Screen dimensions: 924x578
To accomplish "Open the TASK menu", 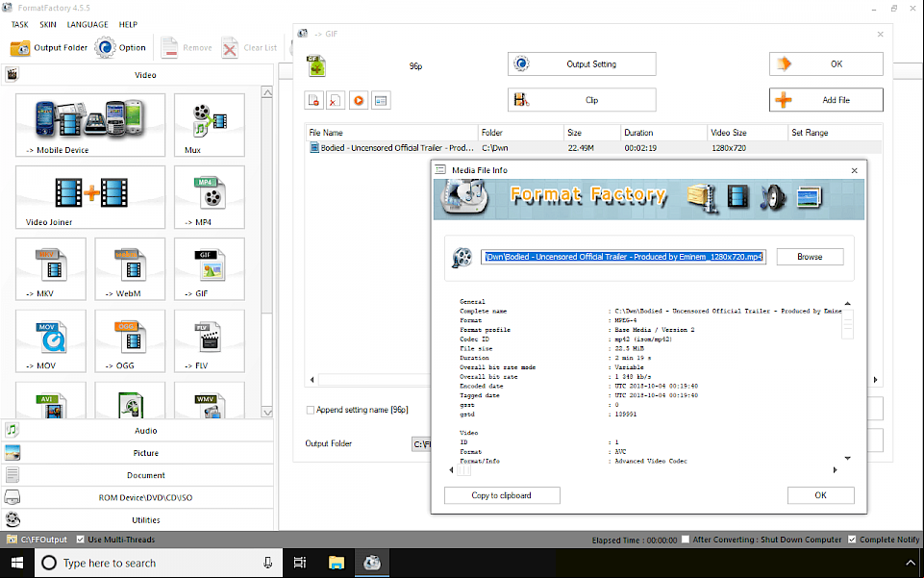I will coord(20,25).
